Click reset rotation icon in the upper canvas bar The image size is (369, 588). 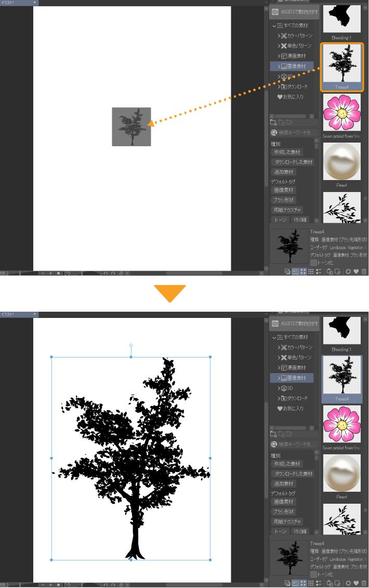click(121, 273)
